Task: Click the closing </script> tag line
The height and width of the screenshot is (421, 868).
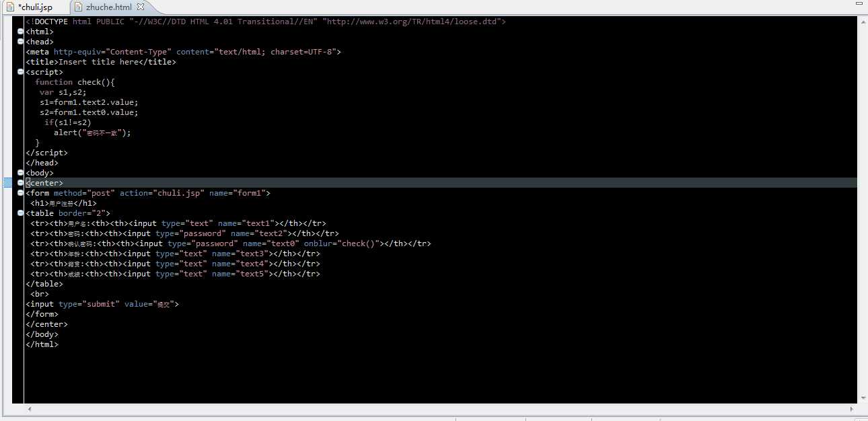Action: [x=46, y=153]
